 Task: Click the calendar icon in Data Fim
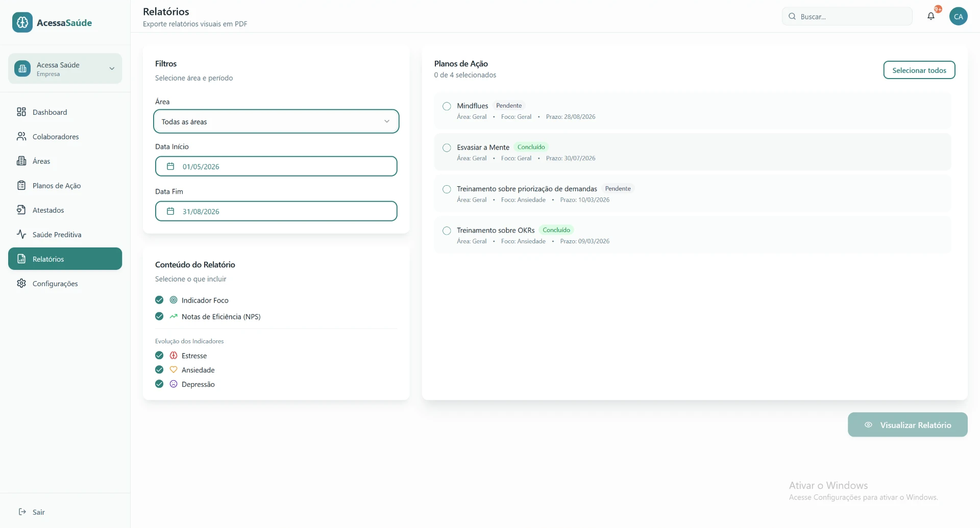[170, 211]
